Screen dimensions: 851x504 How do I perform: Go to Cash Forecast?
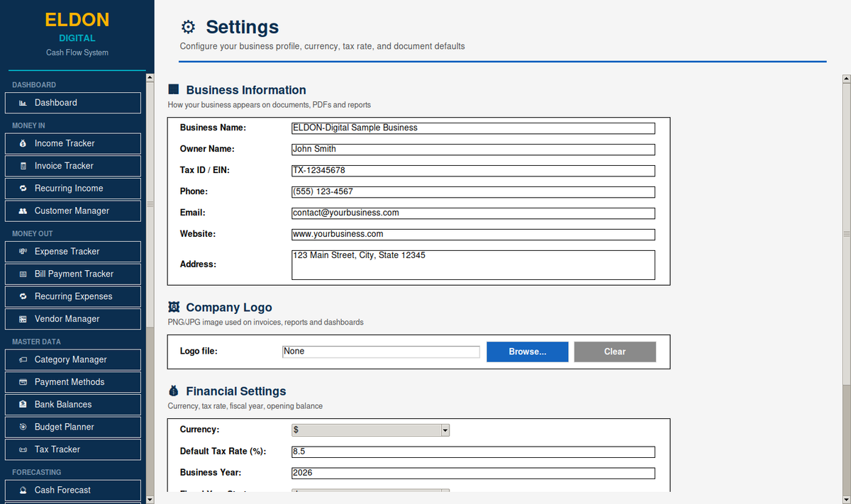(x=73, y=491)
